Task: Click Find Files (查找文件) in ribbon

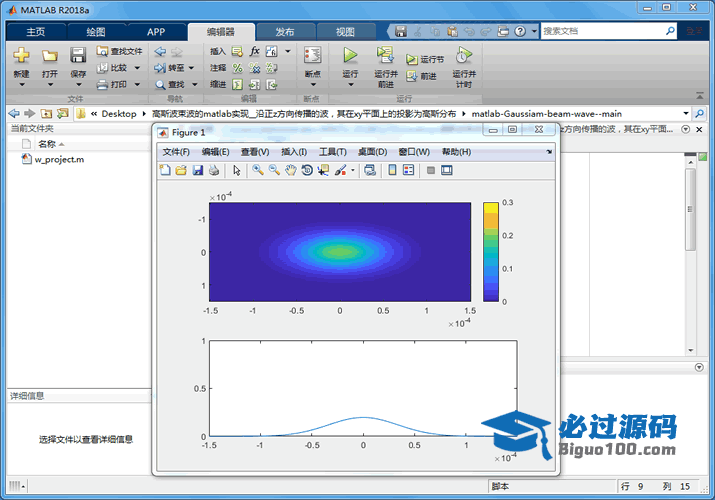Action: click(119, 51)
